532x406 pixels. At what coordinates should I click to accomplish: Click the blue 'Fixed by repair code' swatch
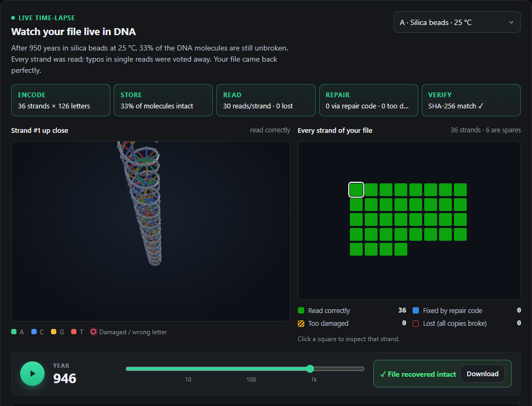pos(416,310)
